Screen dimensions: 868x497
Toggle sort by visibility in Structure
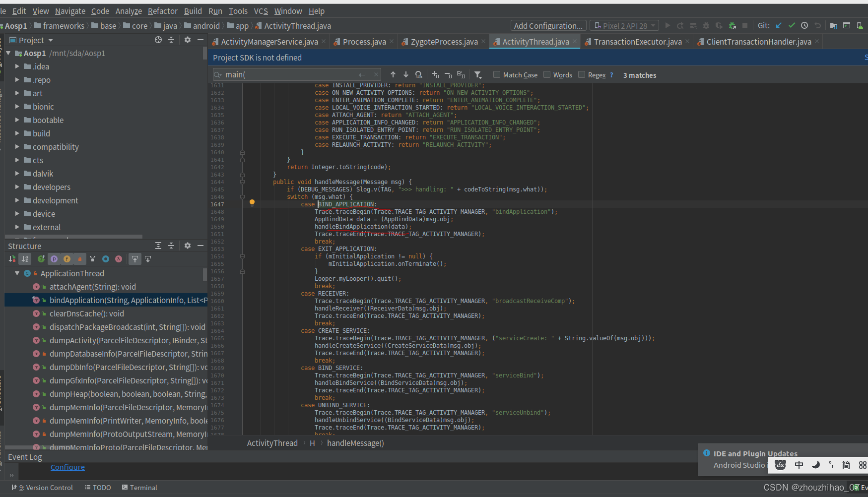click(12, 259)
